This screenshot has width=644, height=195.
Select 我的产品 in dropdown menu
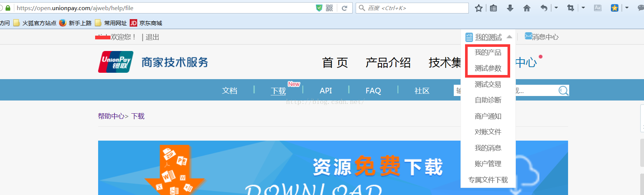(x=488, y=52)
